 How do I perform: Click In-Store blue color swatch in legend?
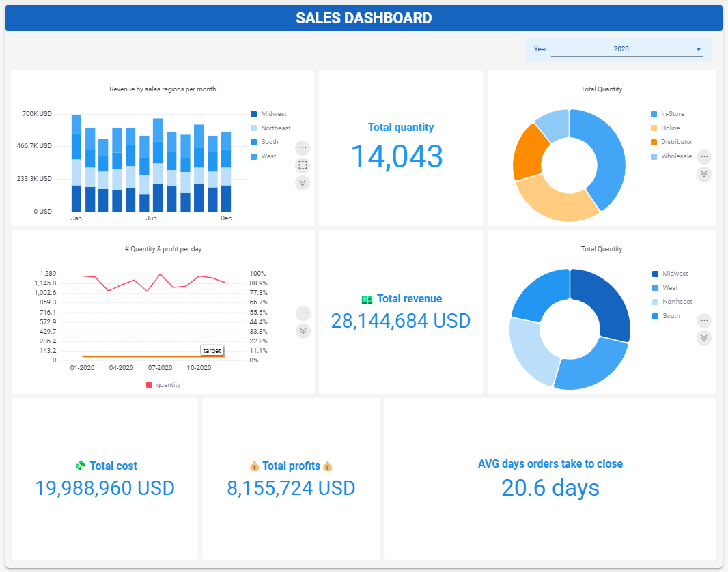point(654,114)
